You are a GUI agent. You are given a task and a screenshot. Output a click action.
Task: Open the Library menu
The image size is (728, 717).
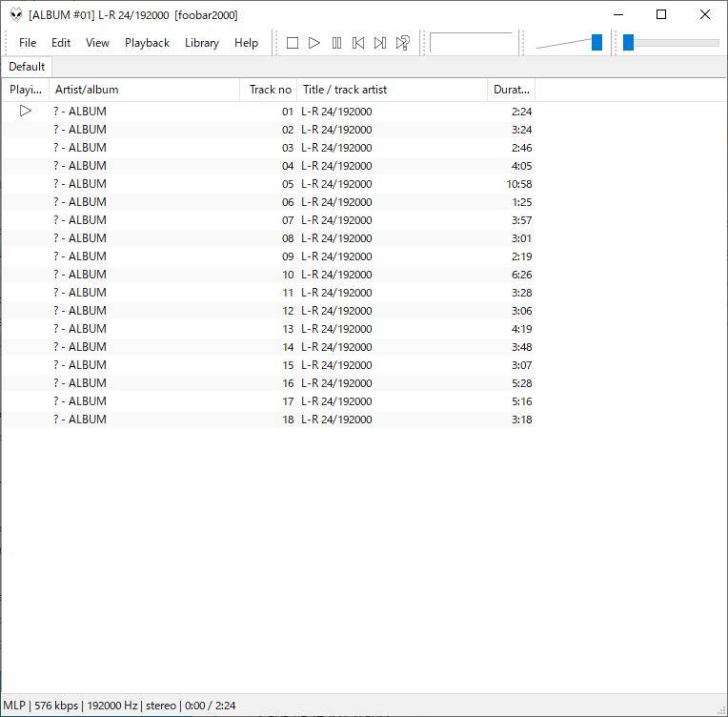[x=201, y=43]
